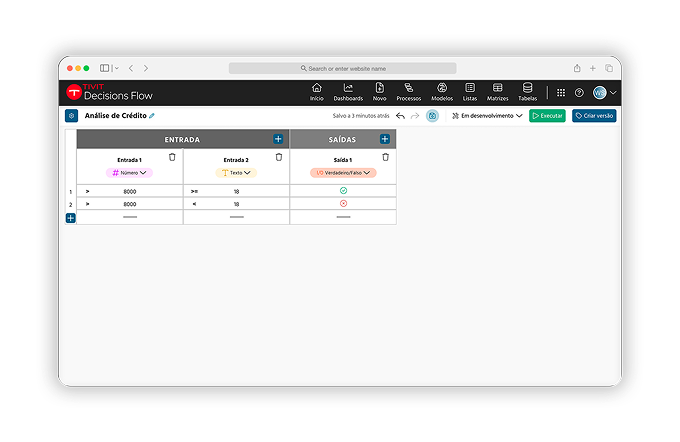Click the Criar versão button
Image resolution: width=680 pixels, height=442 pixels.
(594, 116)
